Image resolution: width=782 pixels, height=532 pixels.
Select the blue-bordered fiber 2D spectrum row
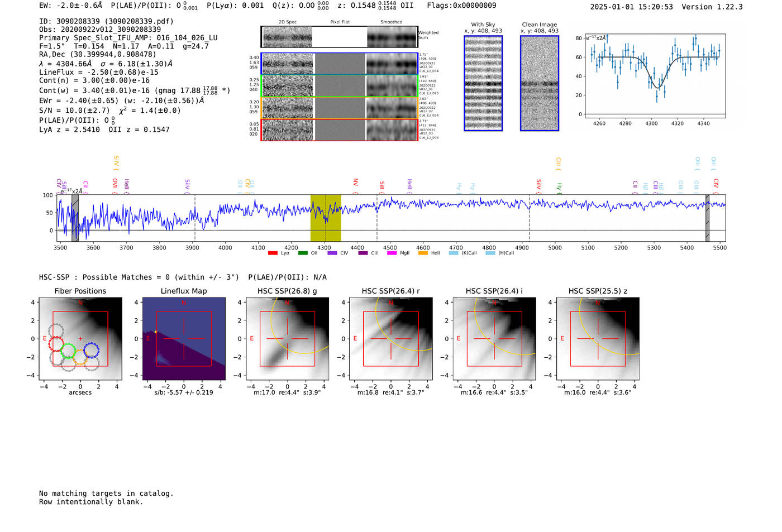[340, 64]
